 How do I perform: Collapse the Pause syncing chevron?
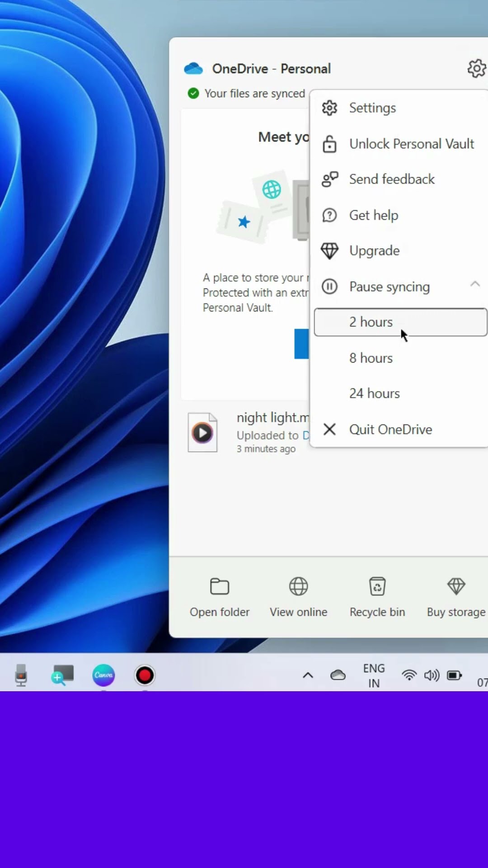pos(475,284)
